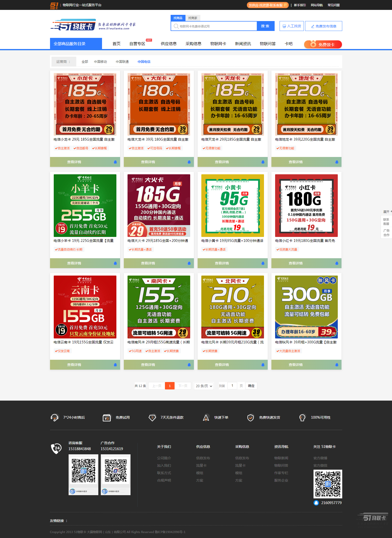Open the 20 条/页 page size dropdown
The height and width of the screenshot is (538, 392).
point(204,386)
